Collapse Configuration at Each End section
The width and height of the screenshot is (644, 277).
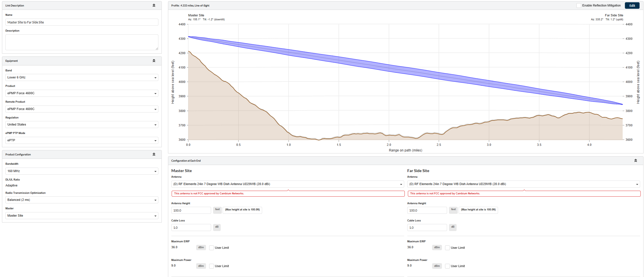(636, 161)
